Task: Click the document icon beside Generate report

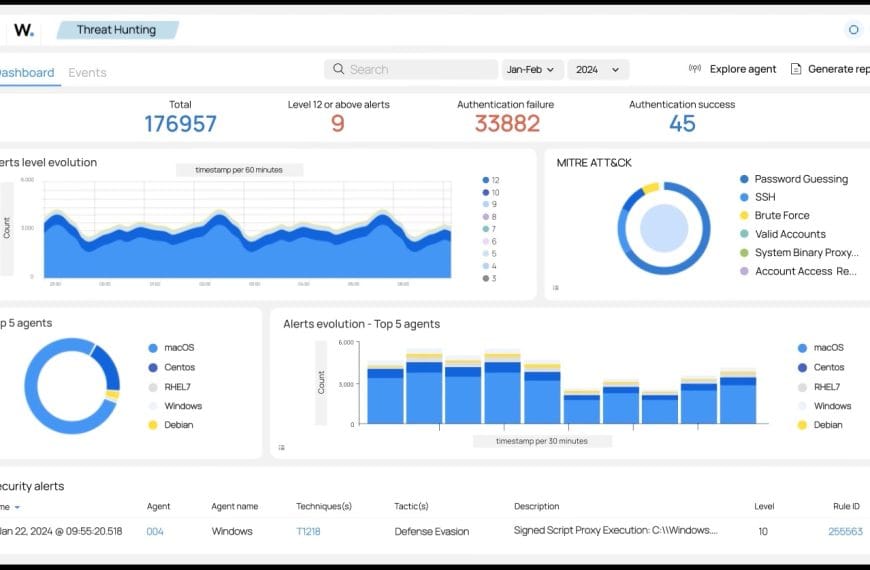Action: pos(796,69)
